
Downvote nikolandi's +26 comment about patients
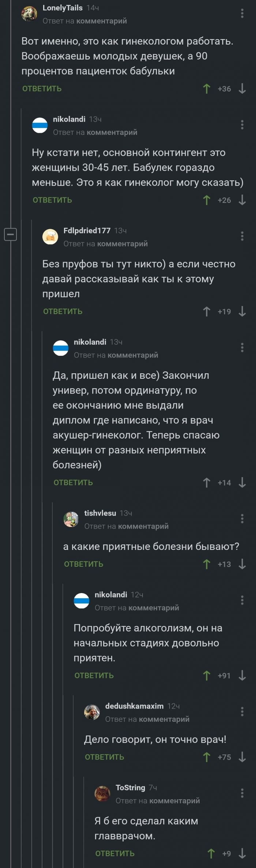[x=242, y=200]
